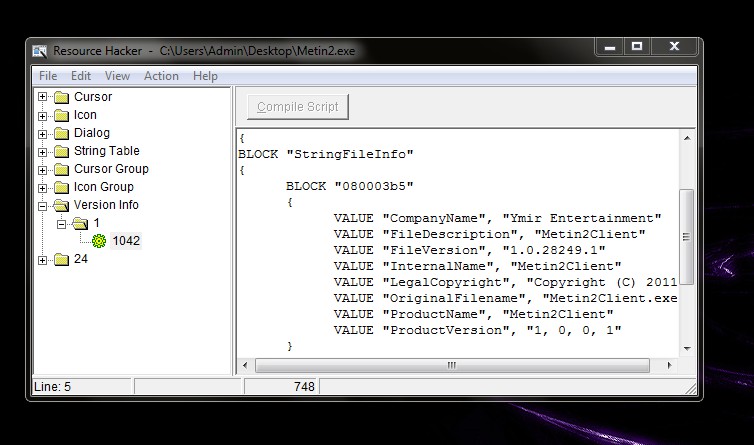This screenshot has height=445, width=754.
Task: Collapse the Version Info node
Action: [x=42, y=206]
